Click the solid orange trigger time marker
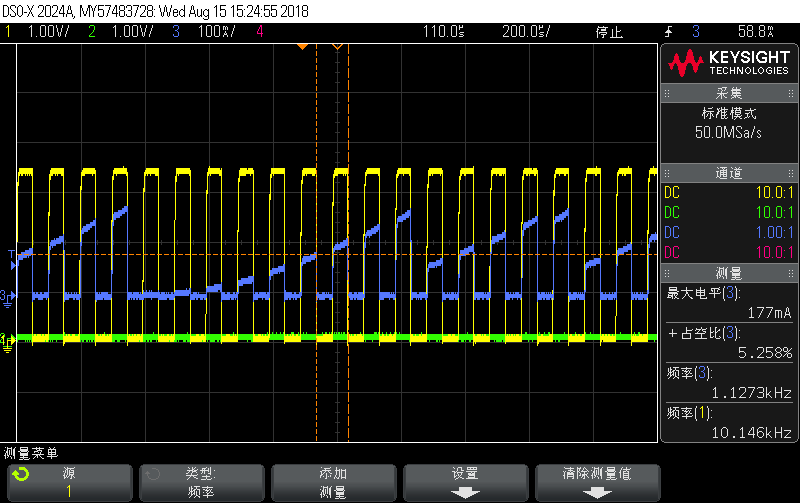The image size is (800, 503). tap(303, 47)
